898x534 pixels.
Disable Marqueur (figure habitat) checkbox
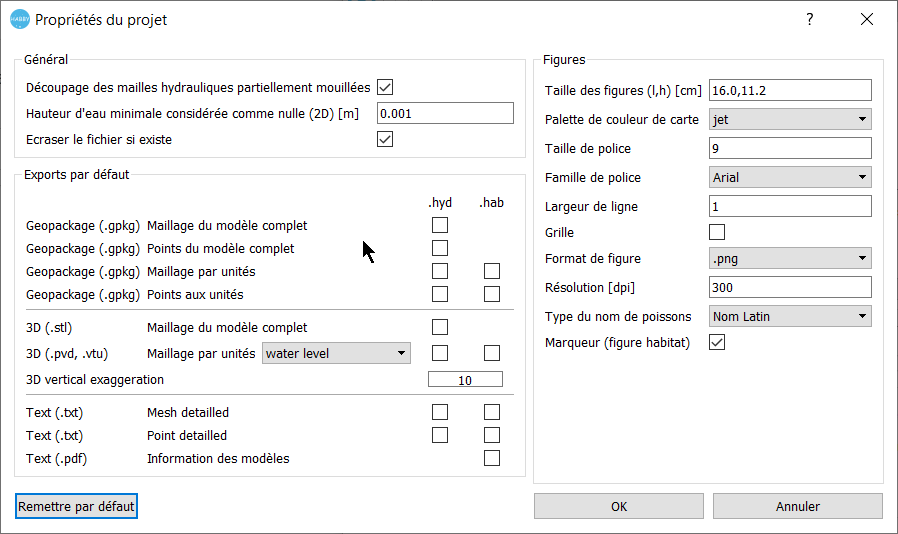point(717,342)
